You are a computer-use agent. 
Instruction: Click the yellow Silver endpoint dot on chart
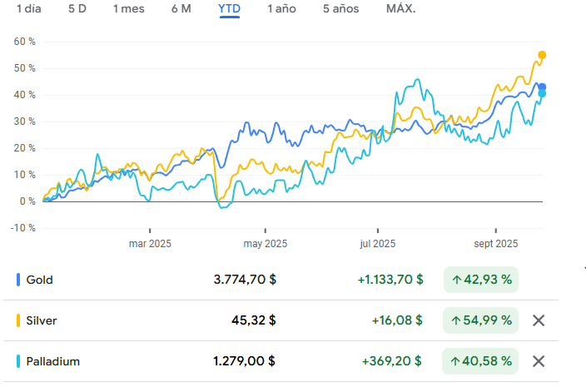543,55
